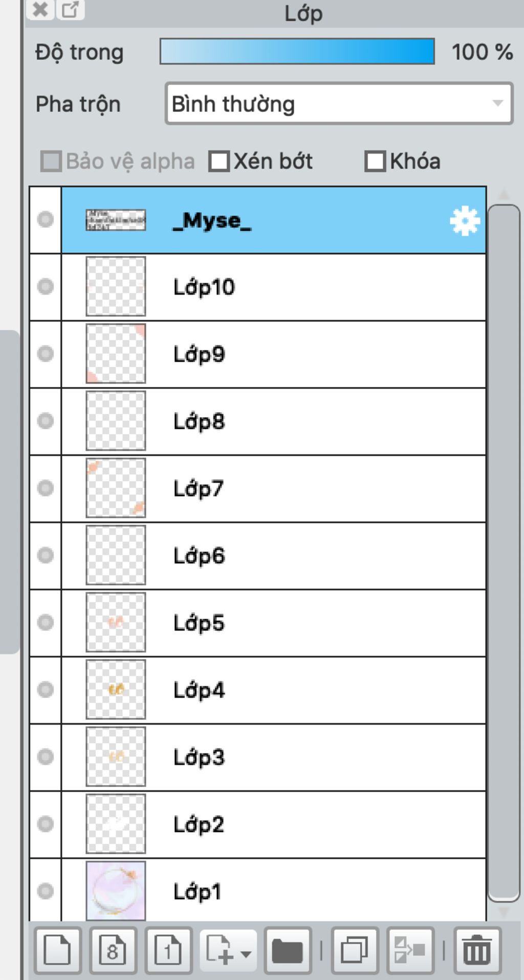Create a new layer folder
The height and width of the screenshot is (980, 524).
click(288, 950)
